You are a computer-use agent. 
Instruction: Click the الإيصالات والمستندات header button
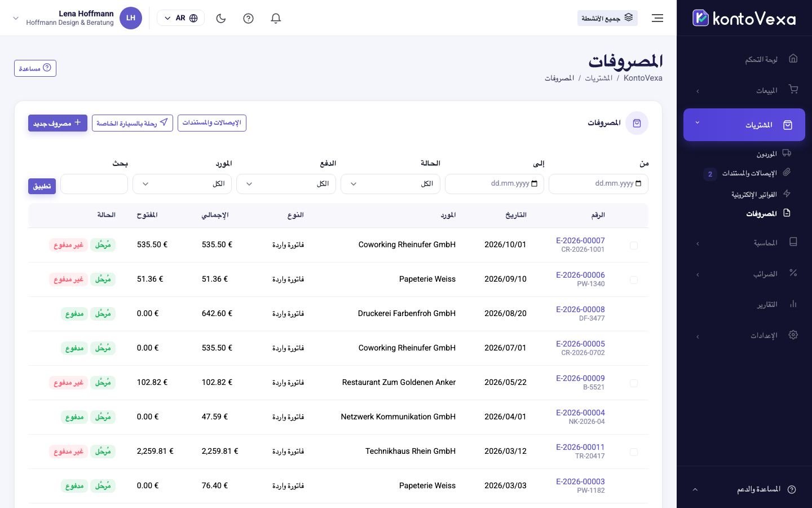tap(212, 123)
